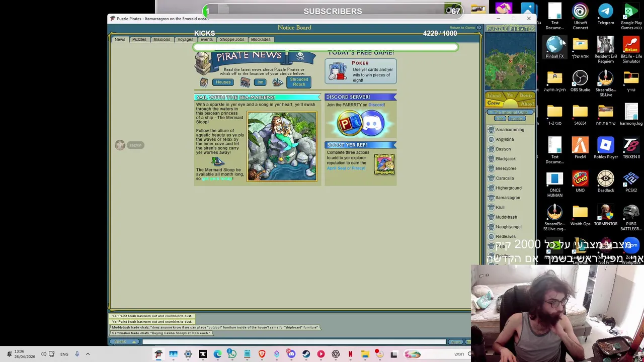This screenshot has width=644, height=362.
Task: Open the Missions tab
Action: 162,39
